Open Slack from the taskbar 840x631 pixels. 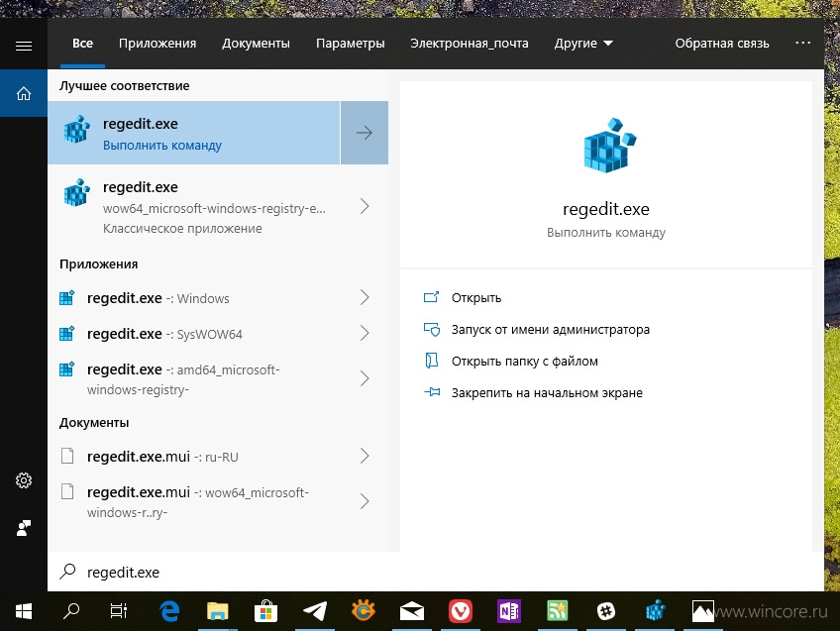[x=606, y=611]
